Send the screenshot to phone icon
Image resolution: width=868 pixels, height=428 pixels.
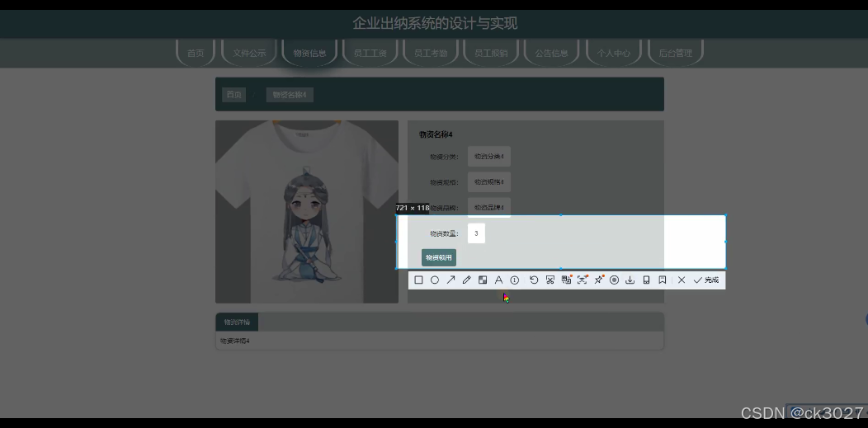click(x=646, y=280)
